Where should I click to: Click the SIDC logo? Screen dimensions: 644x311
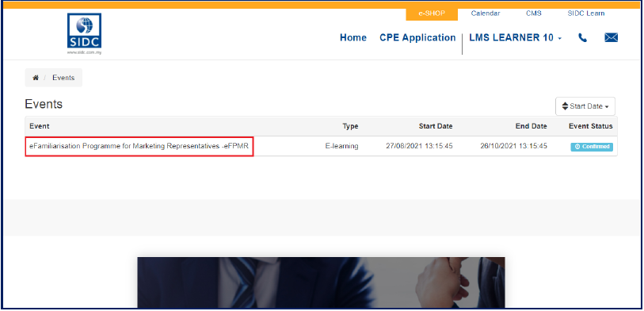[84, 34]
